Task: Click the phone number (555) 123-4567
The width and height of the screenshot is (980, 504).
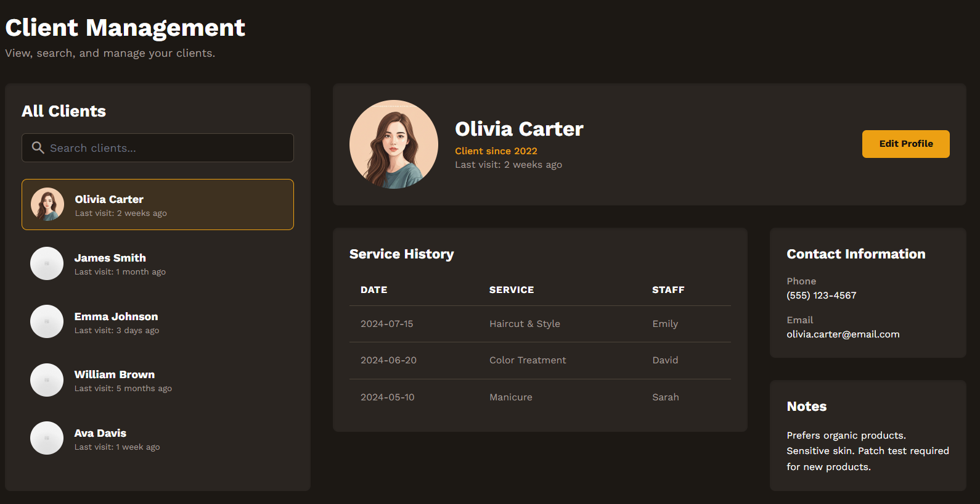Action: (821, 295)
